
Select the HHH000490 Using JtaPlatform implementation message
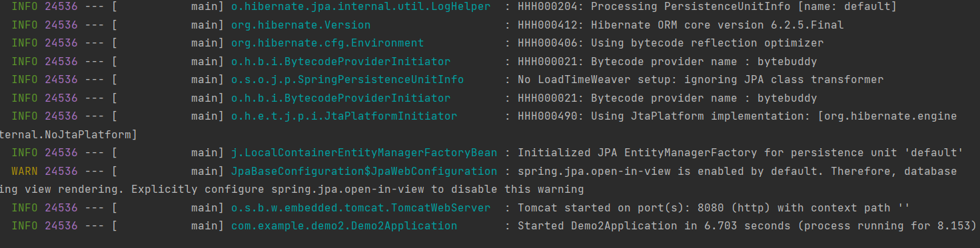(737, 116)
